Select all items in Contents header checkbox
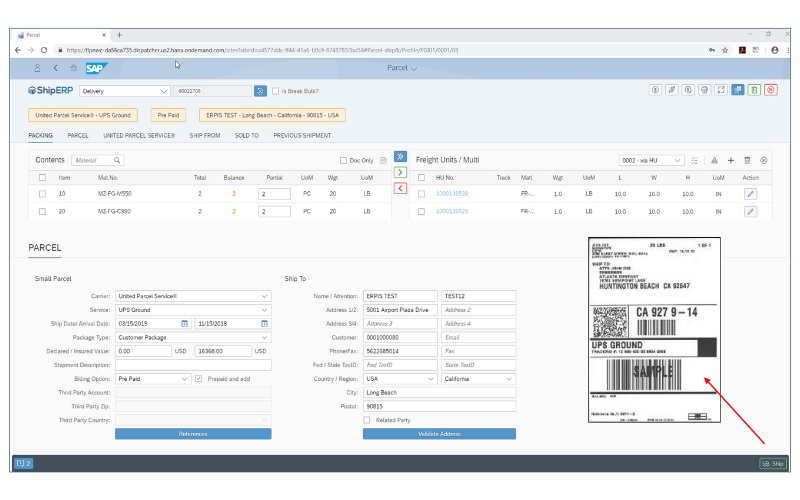This screenshot has width=800, height=500. (42, 178)
